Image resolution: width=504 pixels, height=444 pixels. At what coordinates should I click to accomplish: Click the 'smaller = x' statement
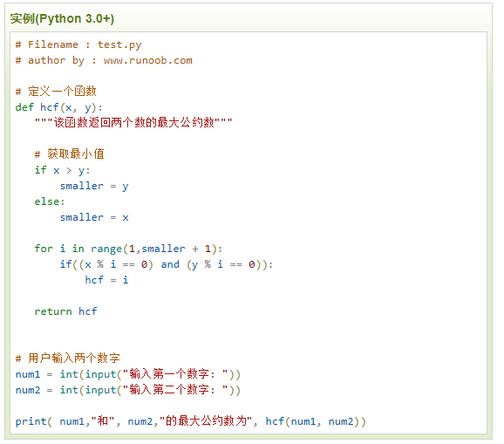coord(94,217)
